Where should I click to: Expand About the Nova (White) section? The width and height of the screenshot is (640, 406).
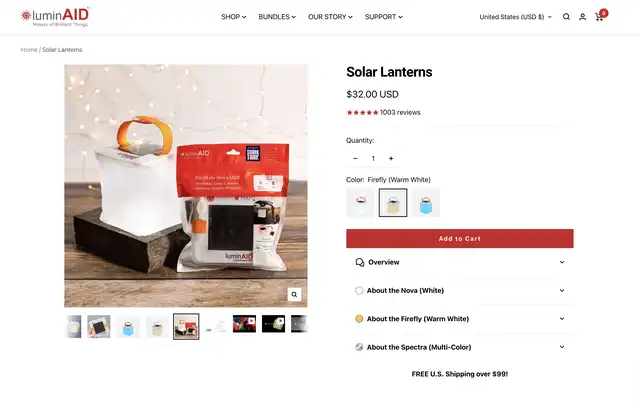pyautogui.click(x=460, y=291)
